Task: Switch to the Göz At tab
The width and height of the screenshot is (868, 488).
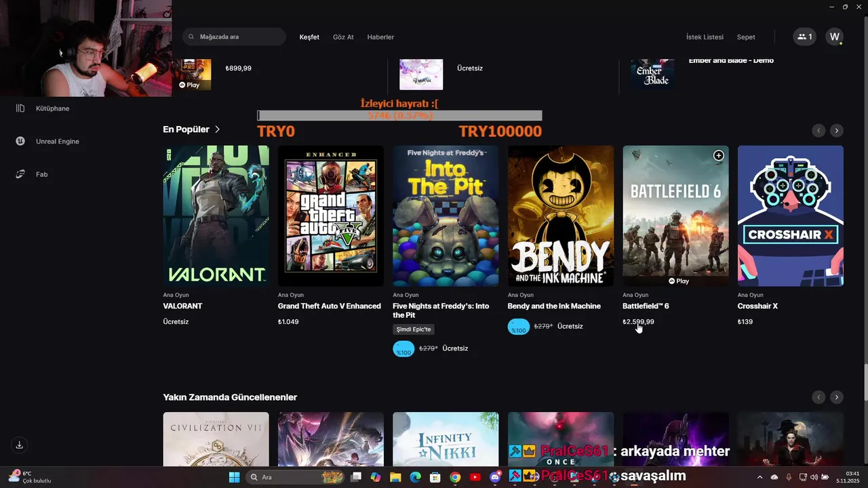Action: click(343, 37)
